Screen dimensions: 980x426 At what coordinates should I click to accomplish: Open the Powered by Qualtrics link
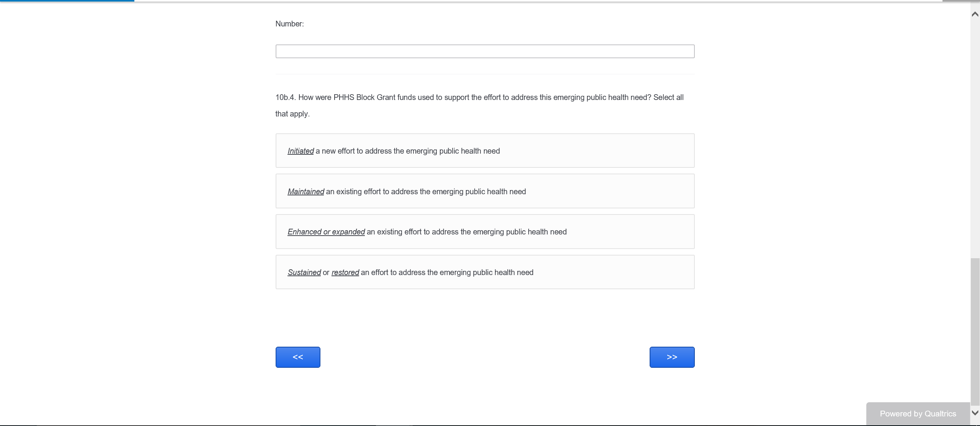click(918, 414)
